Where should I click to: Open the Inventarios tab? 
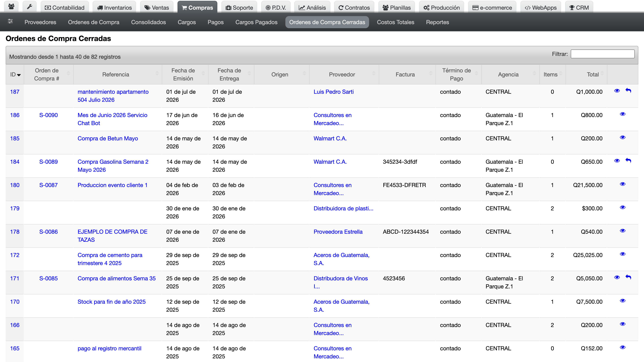[114, 7]
